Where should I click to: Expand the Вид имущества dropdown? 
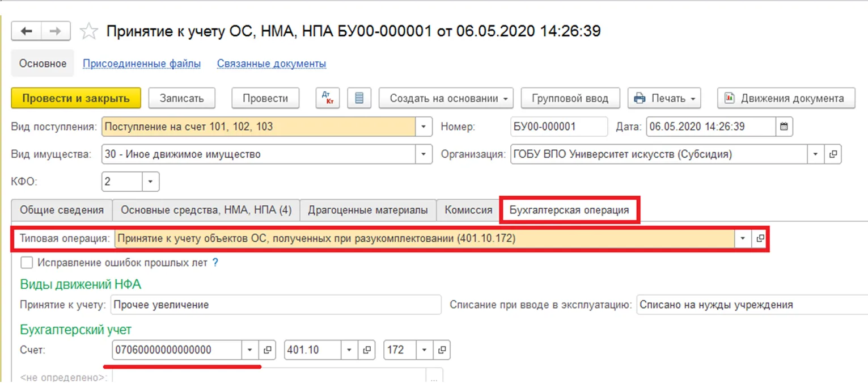click(x=423, y=154)
